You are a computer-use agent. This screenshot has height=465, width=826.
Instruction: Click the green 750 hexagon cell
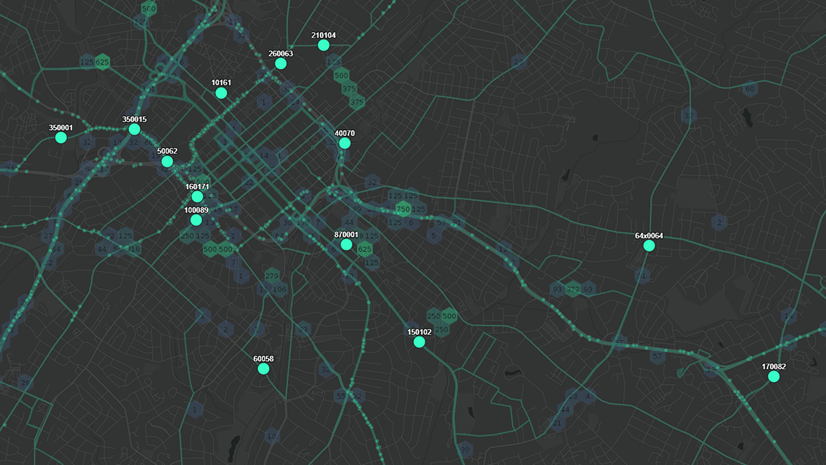403,209
